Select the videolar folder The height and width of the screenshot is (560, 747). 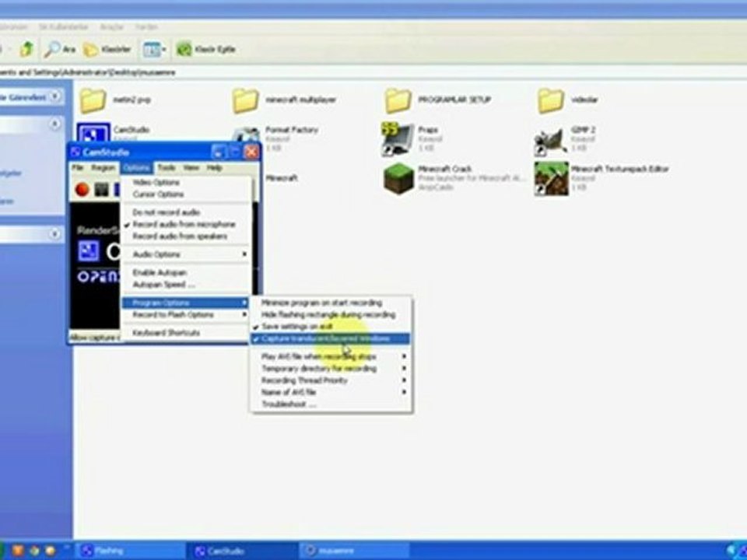point(568,100)
